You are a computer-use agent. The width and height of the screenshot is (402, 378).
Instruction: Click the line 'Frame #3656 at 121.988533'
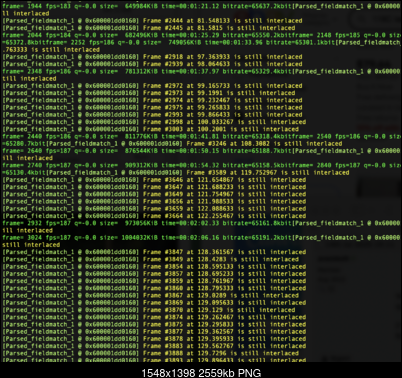[x=154, y=201]
